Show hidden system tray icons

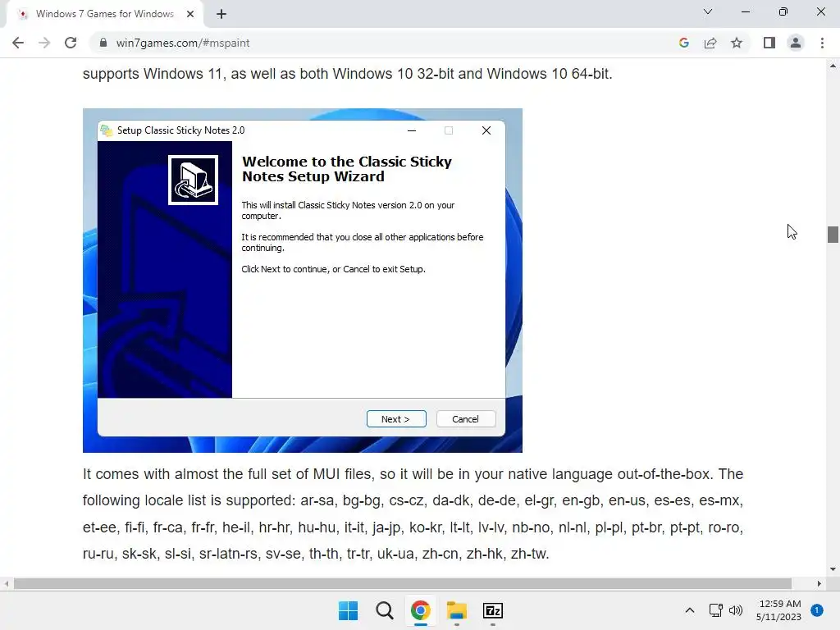coord(690,610)
